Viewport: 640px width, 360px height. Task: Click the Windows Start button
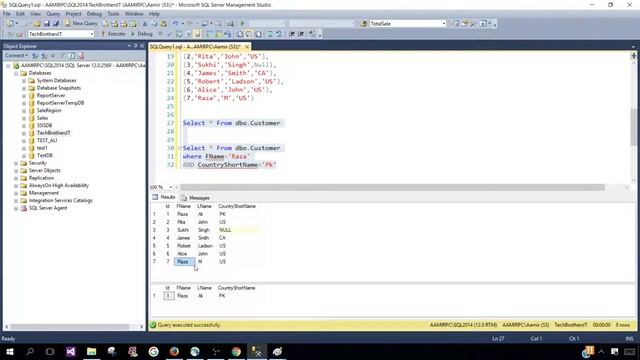10,351
